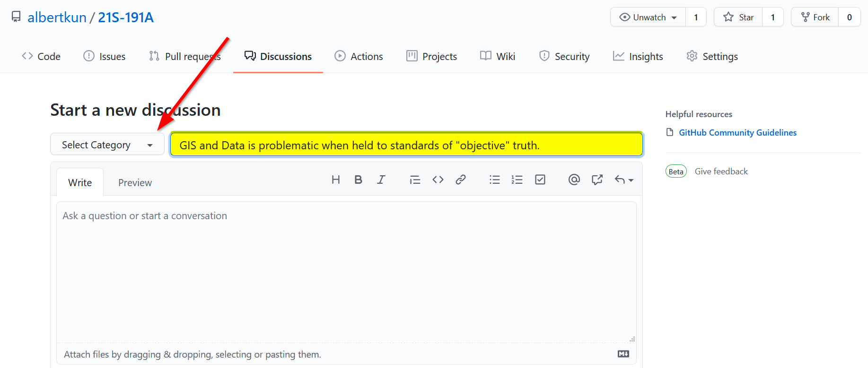Click the Beta label badge
This screenshot has width=868, height=368.
pyautogui.click(x=676, y=171)
